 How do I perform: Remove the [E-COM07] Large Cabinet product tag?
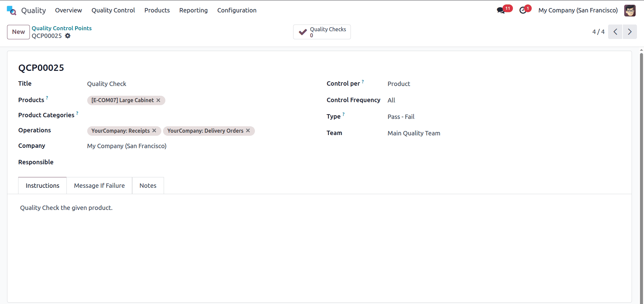point(158,100)
